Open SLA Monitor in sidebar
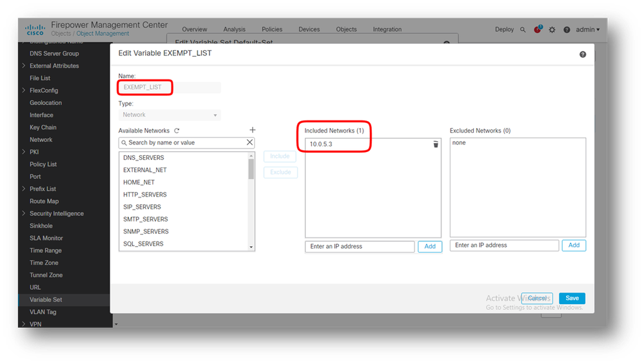Image resolution: width=644 pixels, height=364 pixels. click(x=46, y=238)
